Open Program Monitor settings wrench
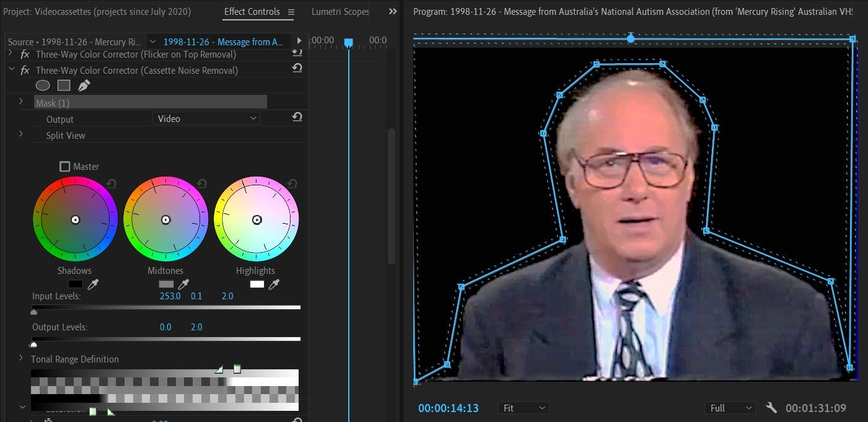 [771, 408]
